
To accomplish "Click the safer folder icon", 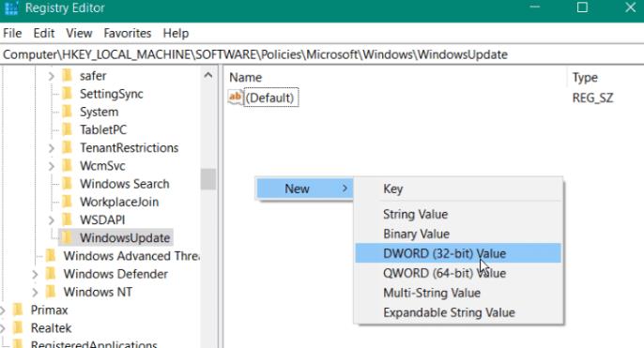I will point(67,75).
